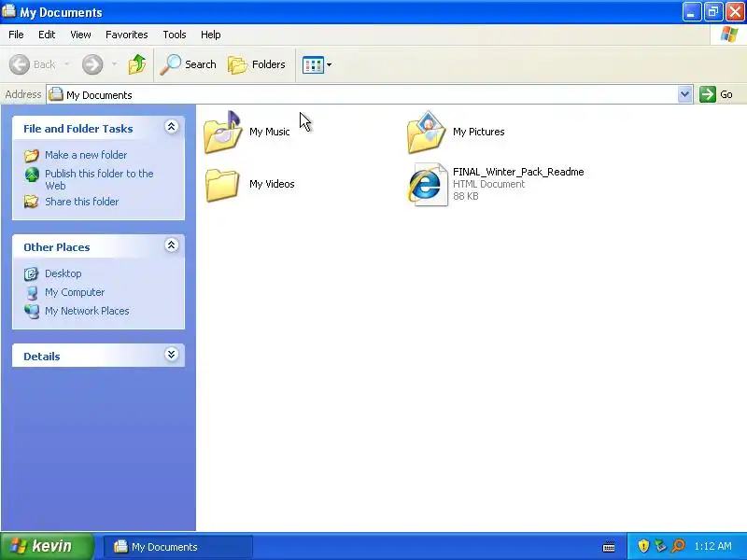Click the My Network Places sidebar icon
The width and height of the screenshot is (747, 560).
coord(32,311)
